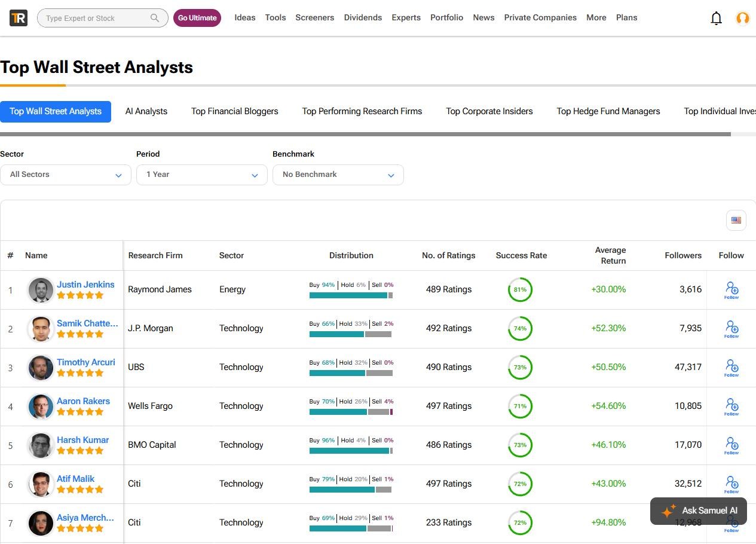This screenshot has height=544, width=756.
Task: Open Atif Malik's profile photo
Action: pyautogui.click(x=41, y=484)
